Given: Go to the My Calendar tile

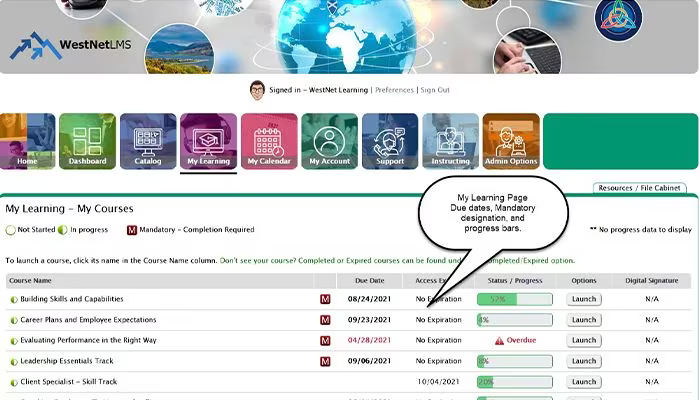Looking at the screenshot, I should (269, 141).
